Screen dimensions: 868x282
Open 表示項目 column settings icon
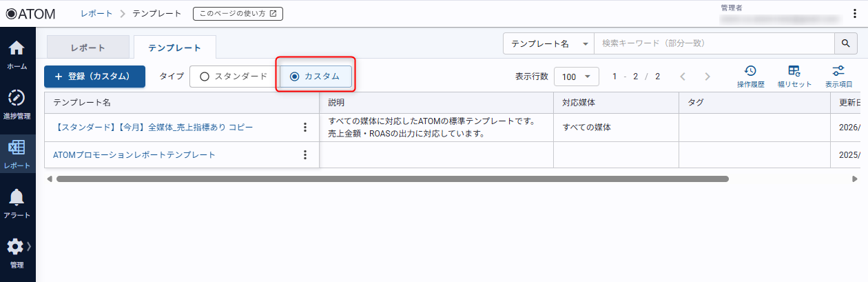pyautogui.click(x=838, y=77)
